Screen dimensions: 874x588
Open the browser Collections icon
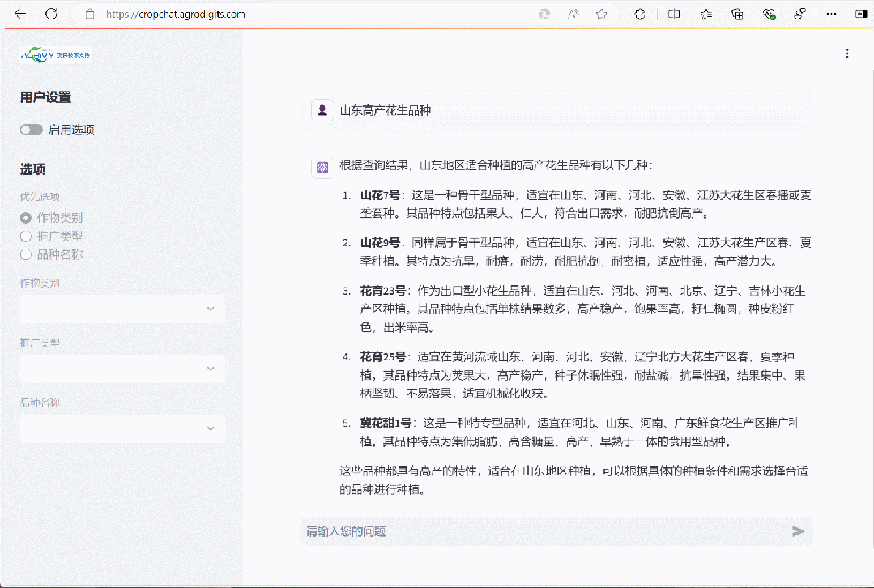737,14
